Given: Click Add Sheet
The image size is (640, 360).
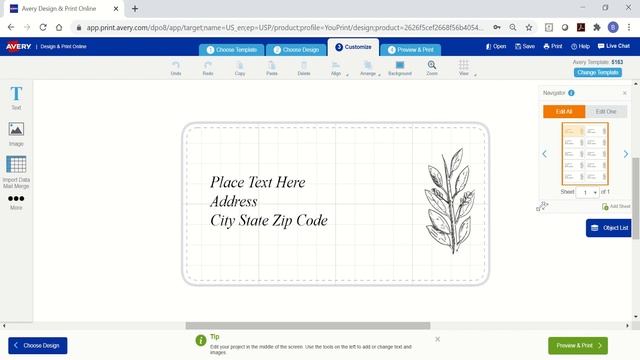Looking at the screenshot, I should tap(616, 207).
